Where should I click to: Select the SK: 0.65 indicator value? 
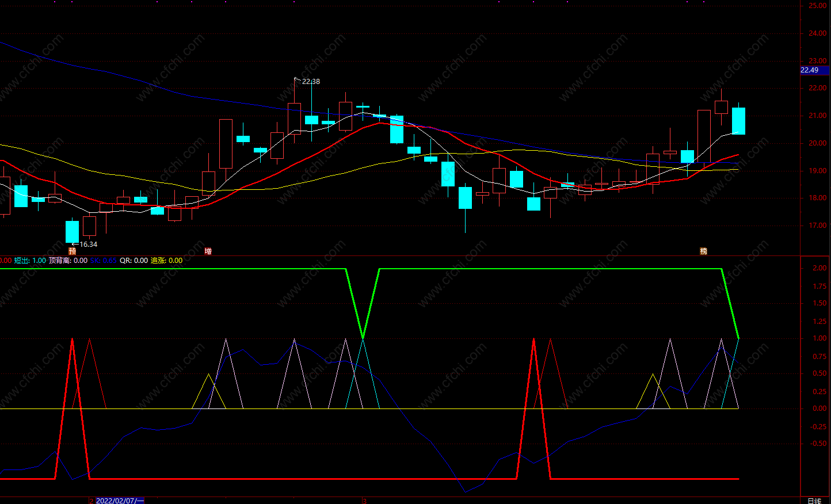tap(103, 261)
